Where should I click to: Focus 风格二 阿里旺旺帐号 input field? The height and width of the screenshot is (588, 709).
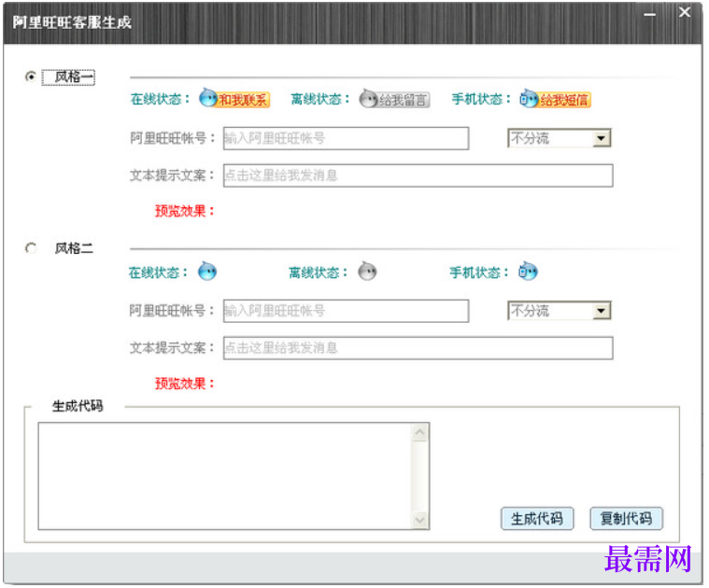coord(346,311)
